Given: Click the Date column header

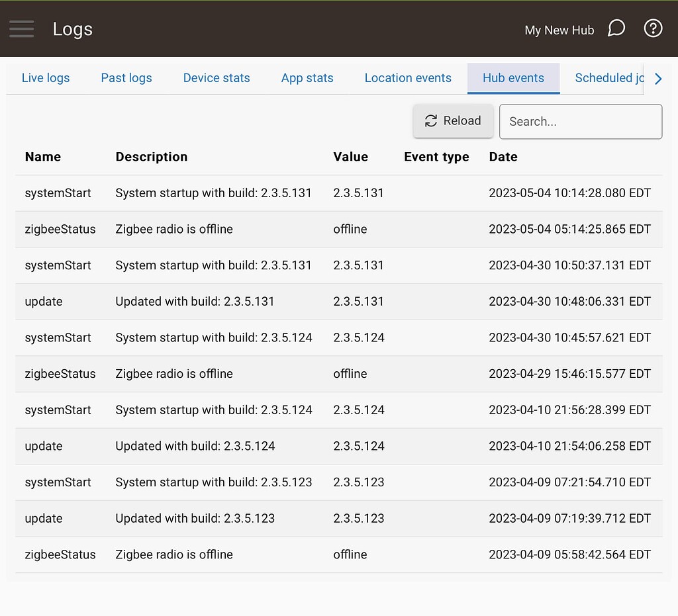Looking at the screenshot, I should pos(503,157).
